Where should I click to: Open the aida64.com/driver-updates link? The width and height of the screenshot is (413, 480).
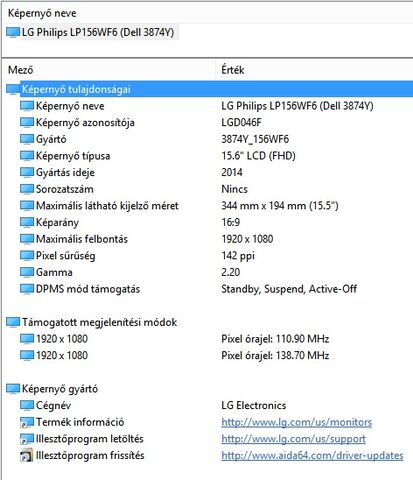(x=312, y=456)
